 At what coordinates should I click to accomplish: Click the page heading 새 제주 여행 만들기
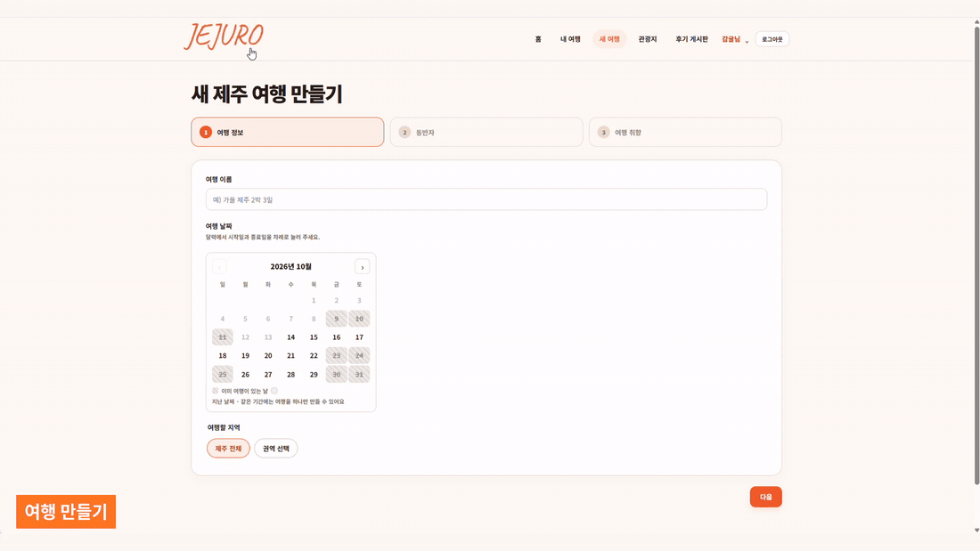pyautogui.click(x=267, y=94)
